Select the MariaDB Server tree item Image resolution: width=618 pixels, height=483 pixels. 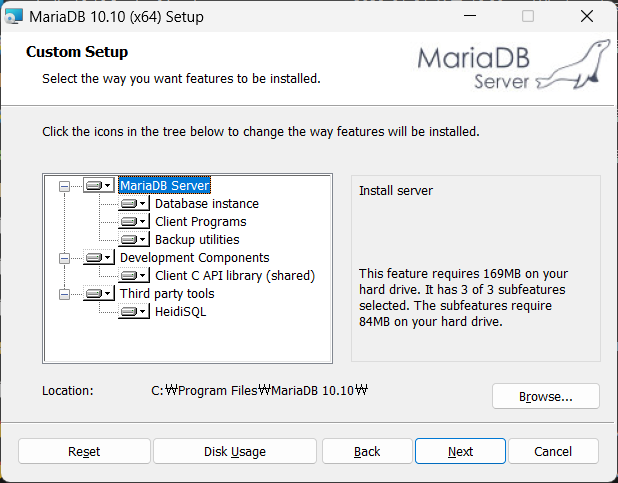tap(164, 185)
